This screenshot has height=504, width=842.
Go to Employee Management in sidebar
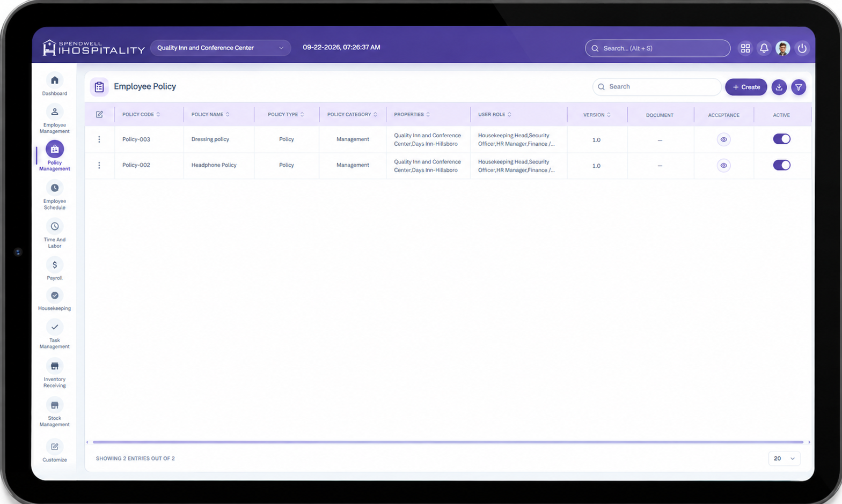point(55,119)
